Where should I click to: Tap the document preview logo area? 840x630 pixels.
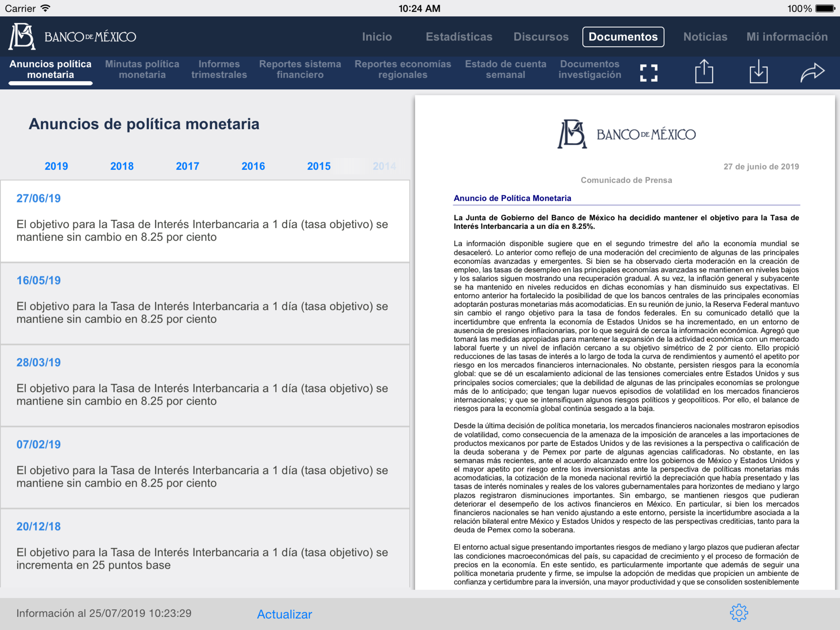(627, 134)
